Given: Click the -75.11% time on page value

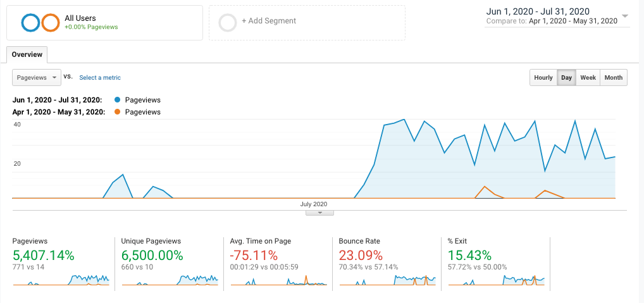Looking at the screenshot, I should [254, 256].
